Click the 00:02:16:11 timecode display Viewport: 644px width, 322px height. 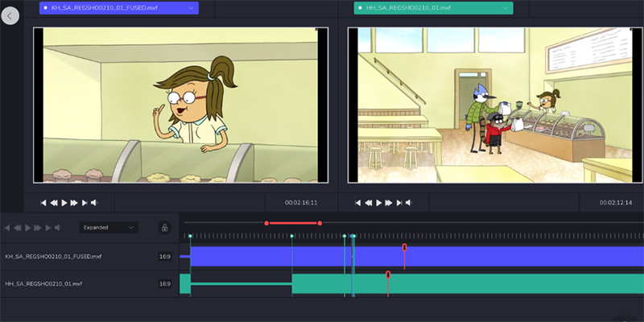pos(301,203)
